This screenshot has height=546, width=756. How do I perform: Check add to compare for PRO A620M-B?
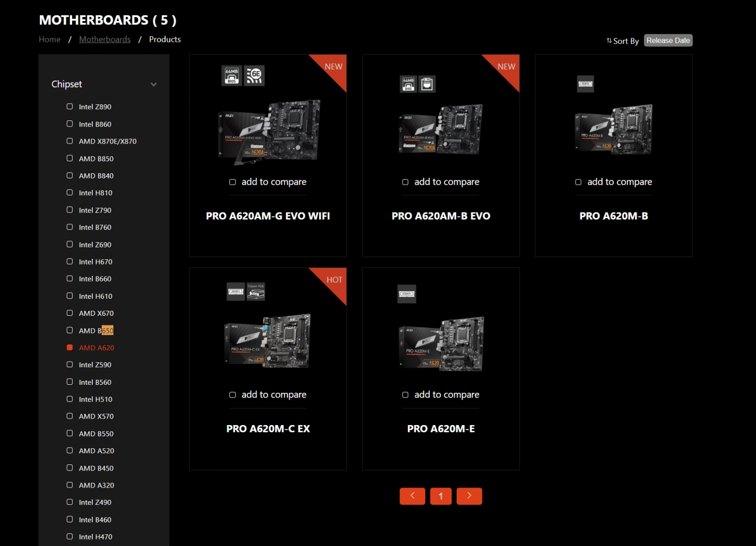coord(578,182)
